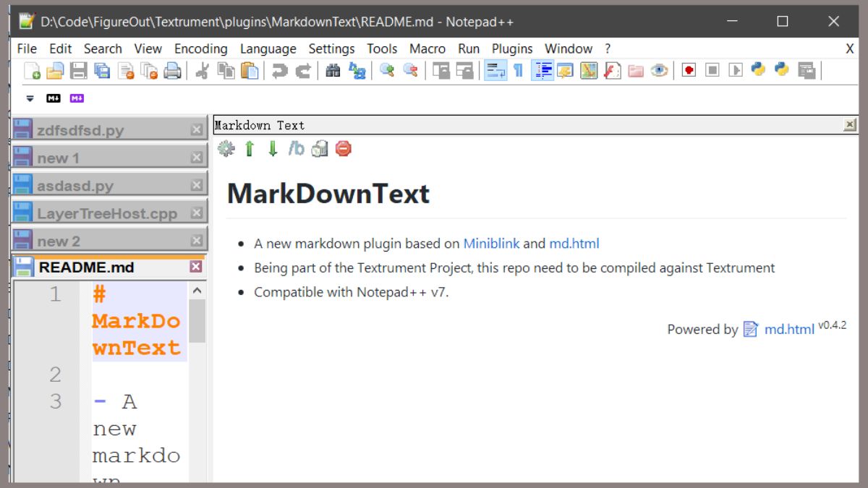This screenshot has height=488, width=868.
Task: Click the purple Markdown M↓ icon
Action: point(77,98)
